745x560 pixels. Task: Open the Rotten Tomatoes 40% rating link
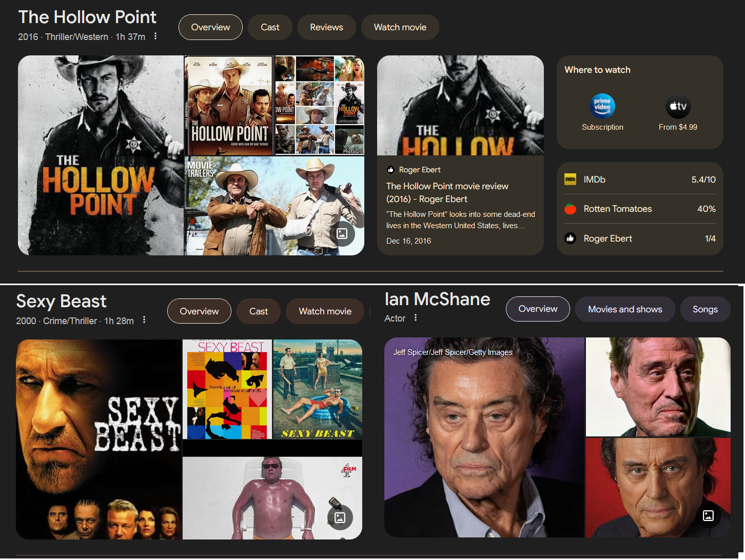point(640,209)
